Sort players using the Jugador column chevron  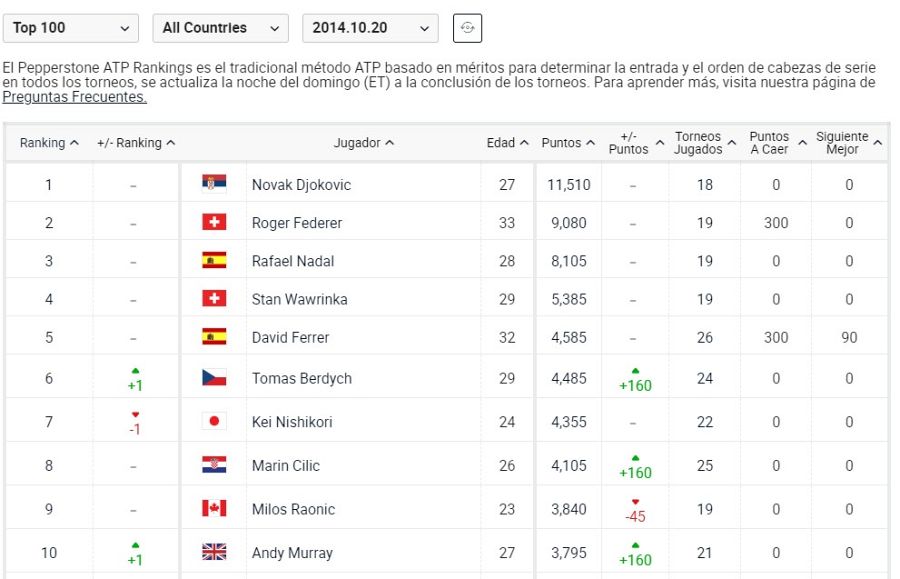tap(391, 142)
